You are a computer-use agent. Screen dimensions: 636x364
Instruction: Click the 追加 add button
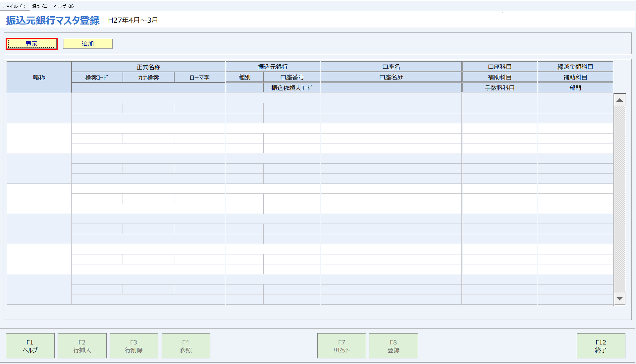(x=88, y=44)
